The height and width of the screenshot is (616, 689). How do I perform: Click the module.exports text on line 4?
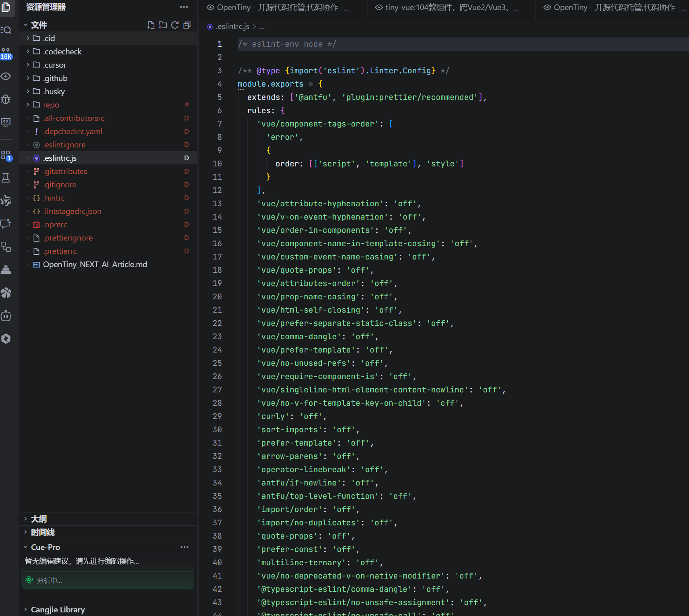pyautogui.click(x=270, y=84)
